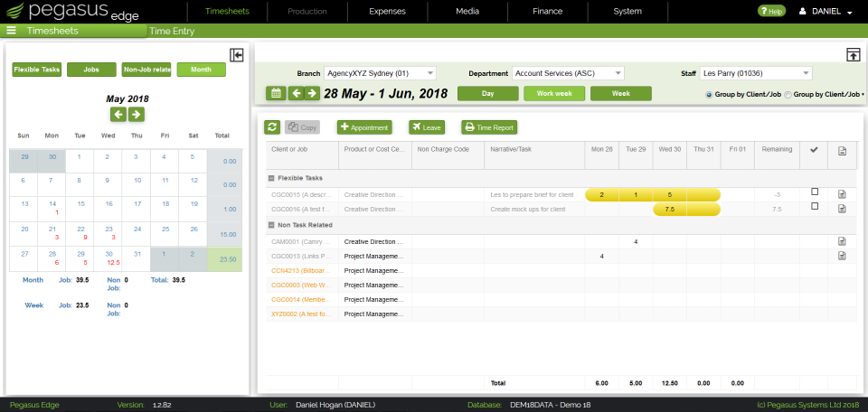Advance to next month in calendar
This screenshot has width=868, height=412.
tap(137, 115)
